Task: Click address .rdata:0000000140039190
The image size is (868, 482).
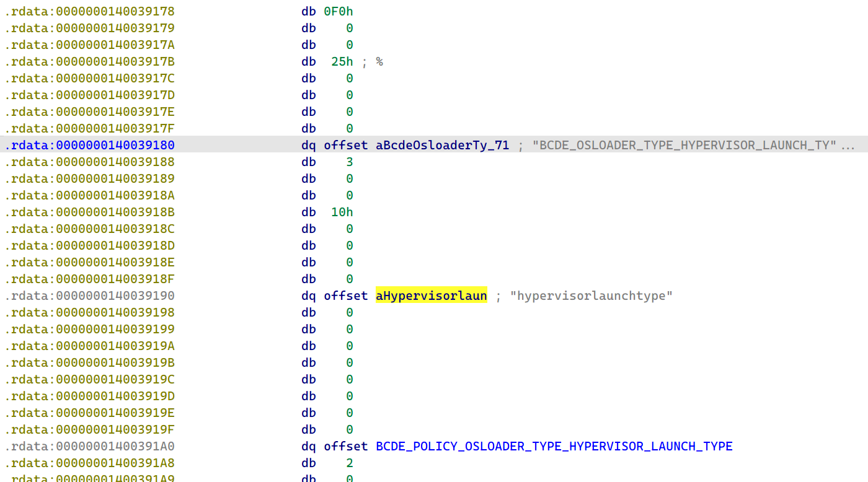Action: 89,296
